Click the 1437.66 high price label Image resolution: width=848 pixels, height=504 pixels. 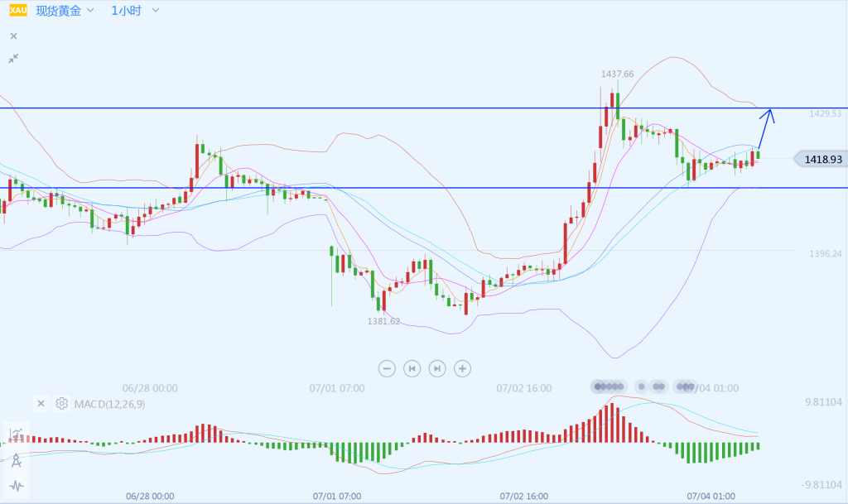pos(617,74)
